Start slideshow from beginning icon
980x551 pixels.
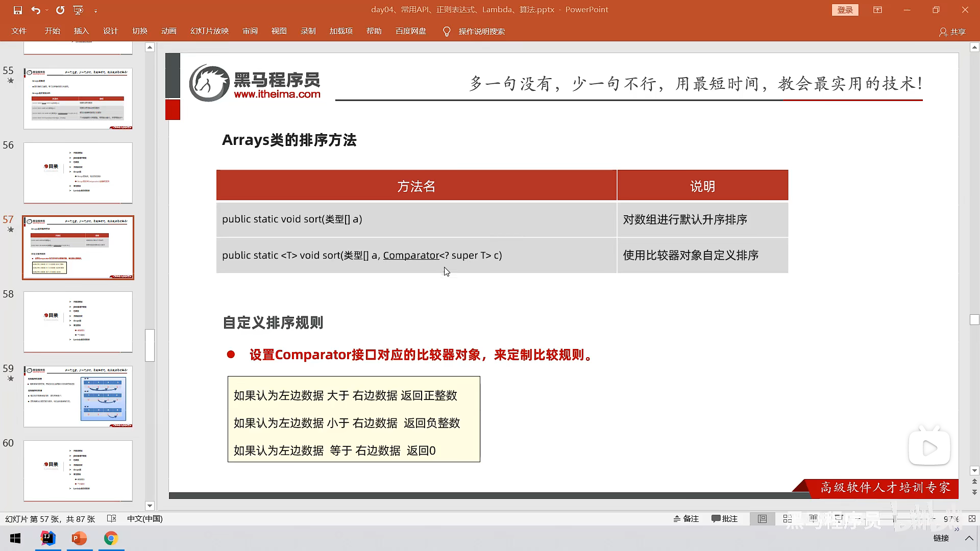[x=78, y=10]
